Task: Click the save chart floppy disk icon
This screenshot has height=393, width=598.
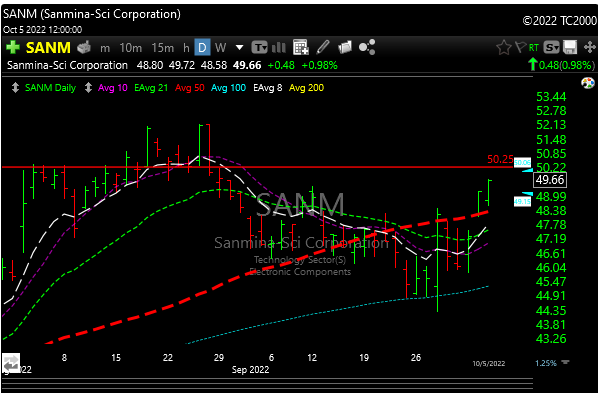Action: click(x=570, y=48)
